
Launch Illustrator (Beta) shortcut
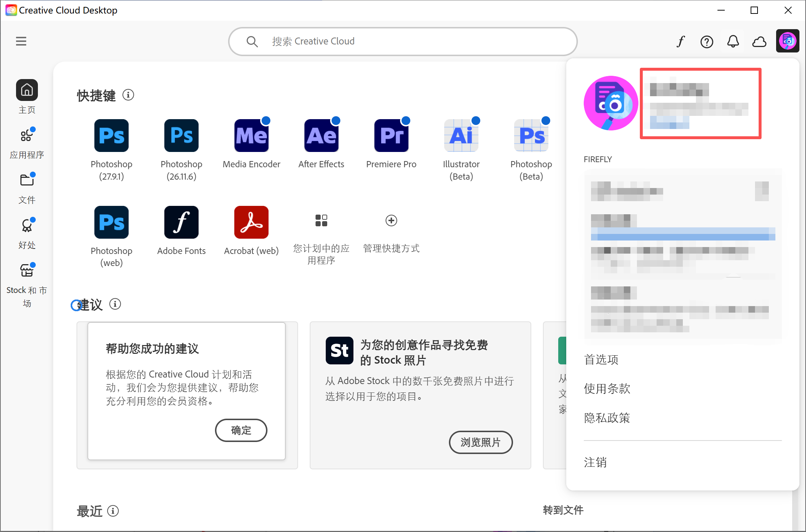(x=461, y=136)
